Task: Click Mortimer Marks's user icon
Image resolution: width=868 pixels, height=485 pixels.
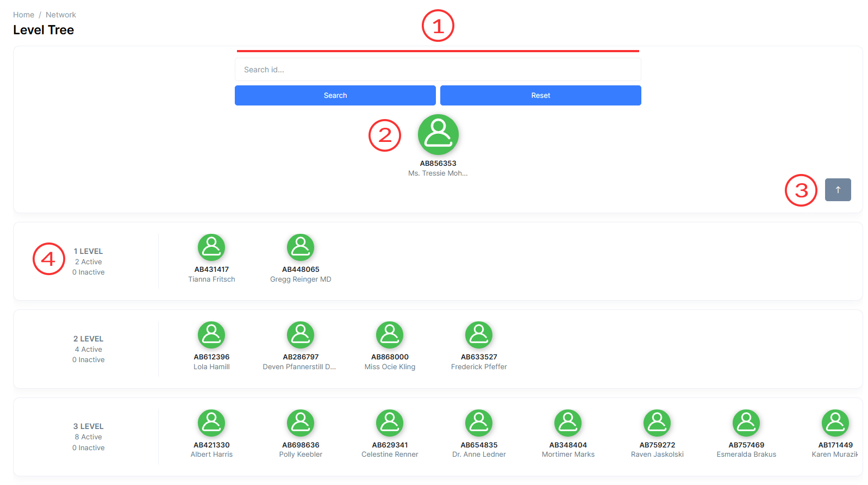Action: pyautogui.click(x=568, y=423)
